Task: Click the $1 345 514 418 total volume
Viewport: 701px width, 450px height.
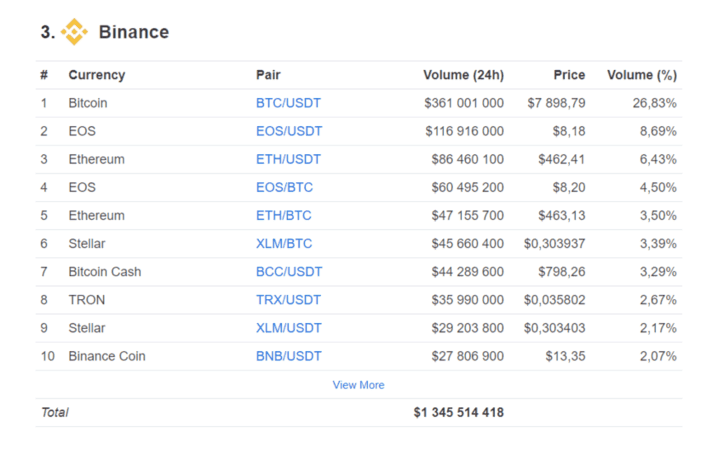Action: pos(459,412)
